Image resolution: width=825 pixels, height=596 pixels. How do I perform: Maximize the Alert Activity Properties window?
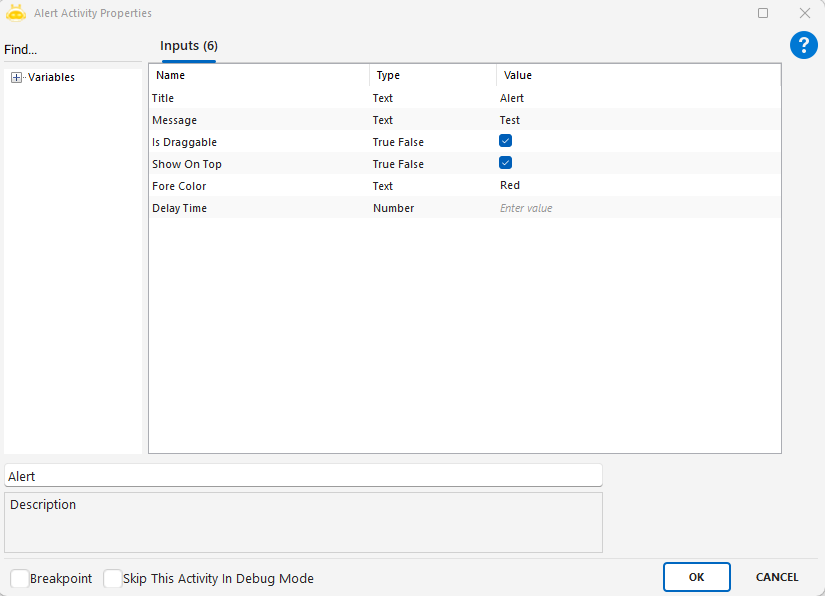(763, 13)
